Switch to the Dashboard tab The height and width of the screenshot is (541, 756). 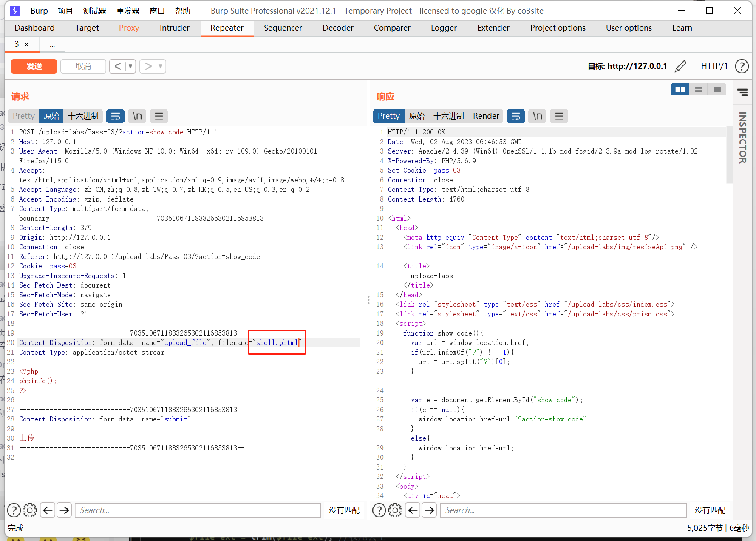tap(34, 28)
